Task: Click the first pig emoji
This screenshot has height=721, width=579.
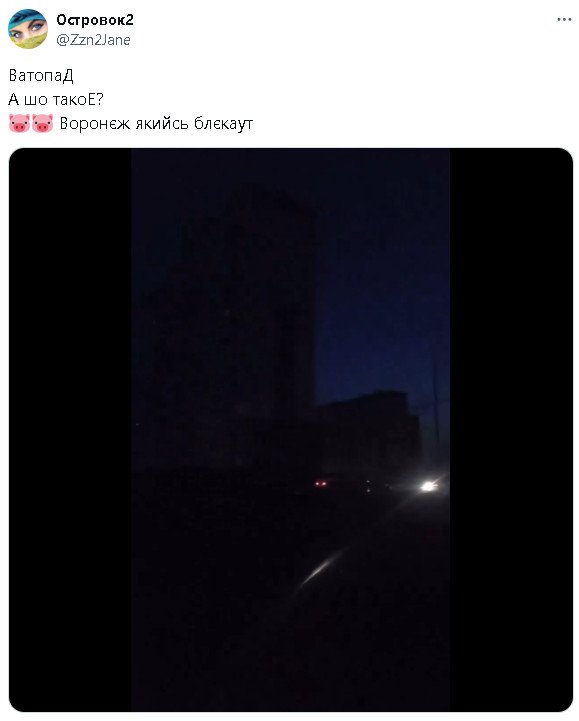Action: [19, 123]
